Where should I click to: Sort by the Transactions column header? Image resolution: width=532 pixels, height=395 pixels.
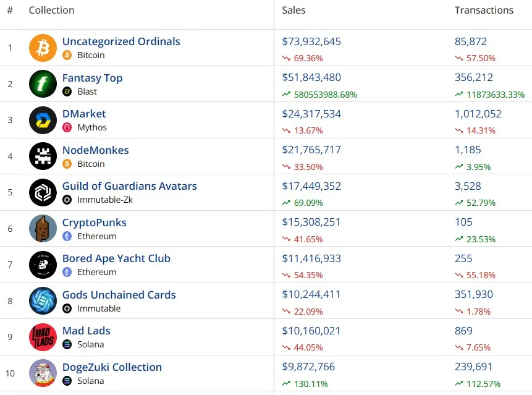pyautogui.click(x=484, y=10)
